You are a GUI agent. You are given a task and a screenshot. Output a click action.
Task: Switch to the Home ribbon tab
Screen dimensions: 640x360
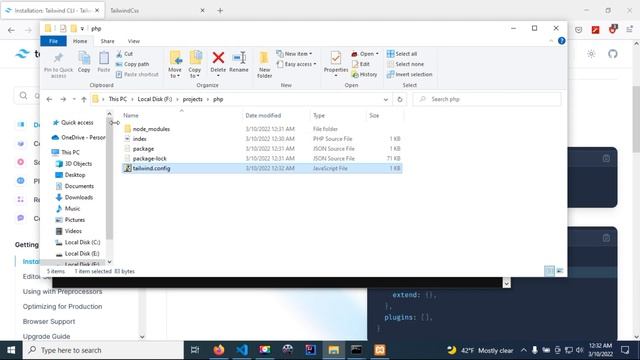(x=80, y=41)
